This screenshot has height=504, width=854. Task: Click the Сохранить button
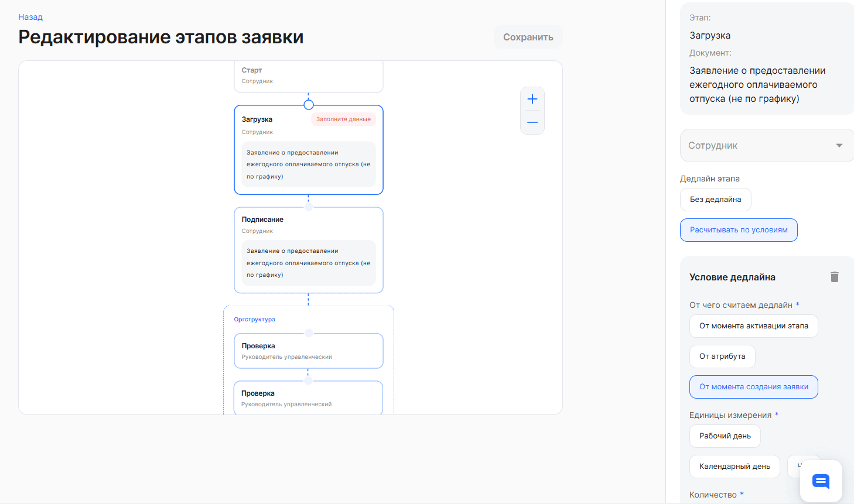[528, 37]
